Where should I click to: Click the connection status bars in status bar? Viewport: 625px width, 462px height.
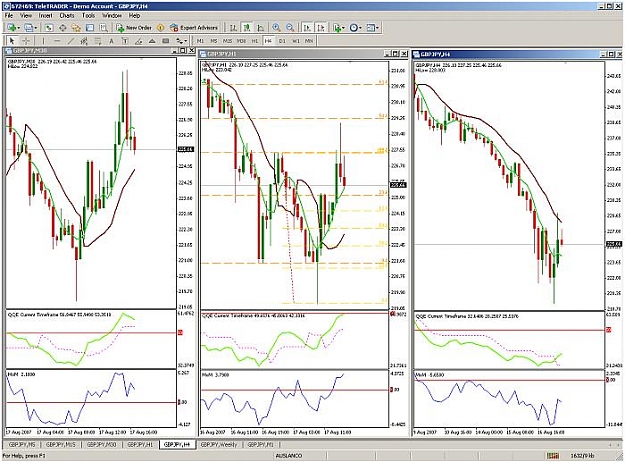553,456
